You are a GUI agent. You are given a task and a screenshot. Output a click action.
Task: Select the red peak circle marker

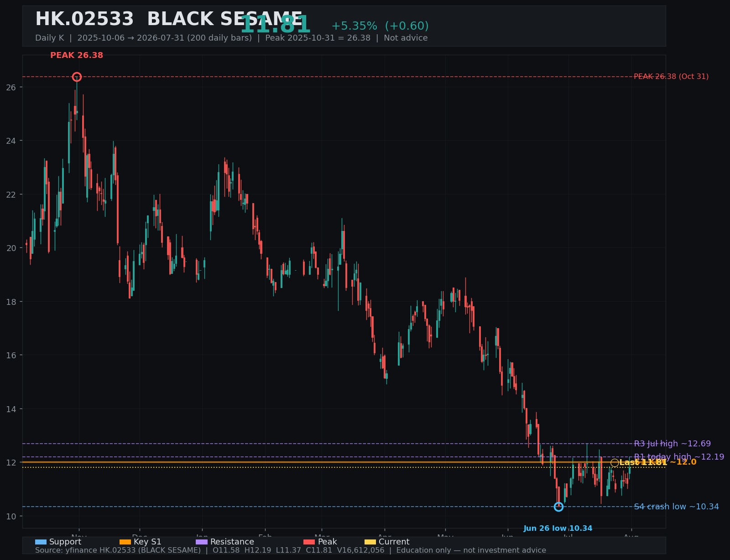77,77
